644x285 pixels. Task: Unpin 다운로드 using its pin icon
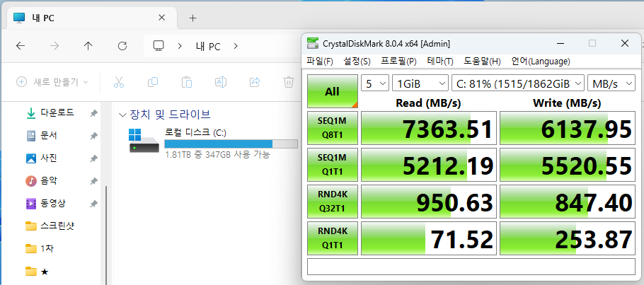point(93,113)
